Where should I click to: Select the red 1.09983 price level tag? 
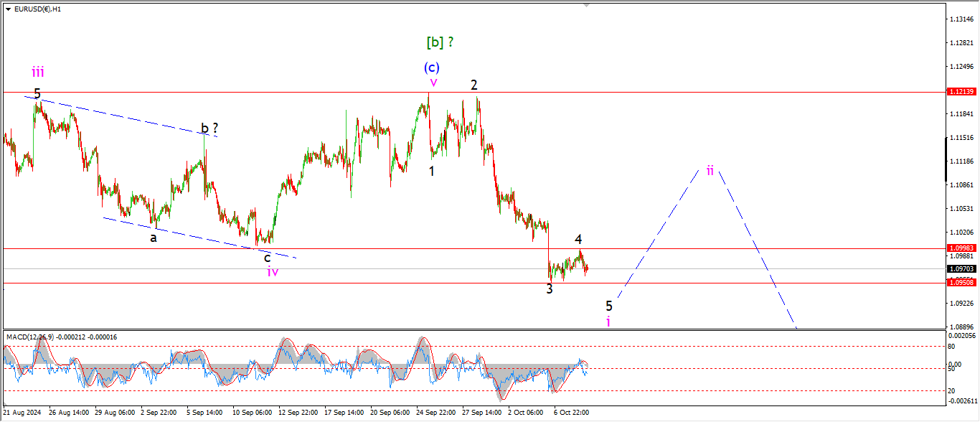click(x=961, y=248)
